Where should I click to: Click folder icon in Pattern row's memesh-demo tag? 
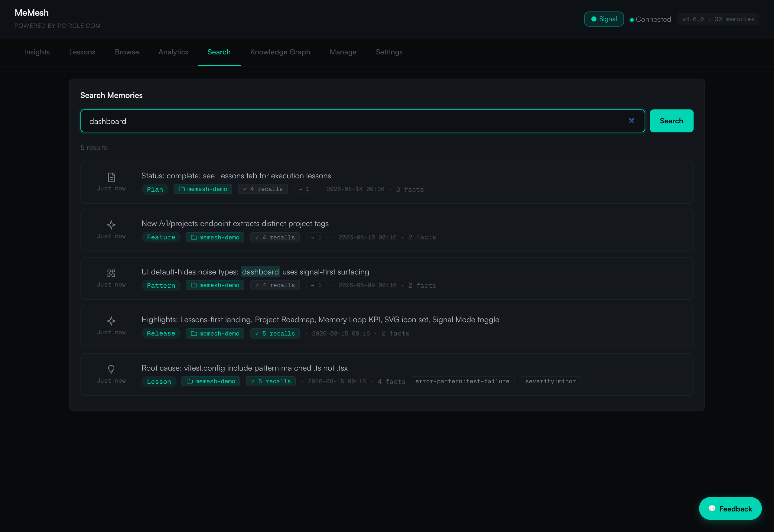coord(194,285)
